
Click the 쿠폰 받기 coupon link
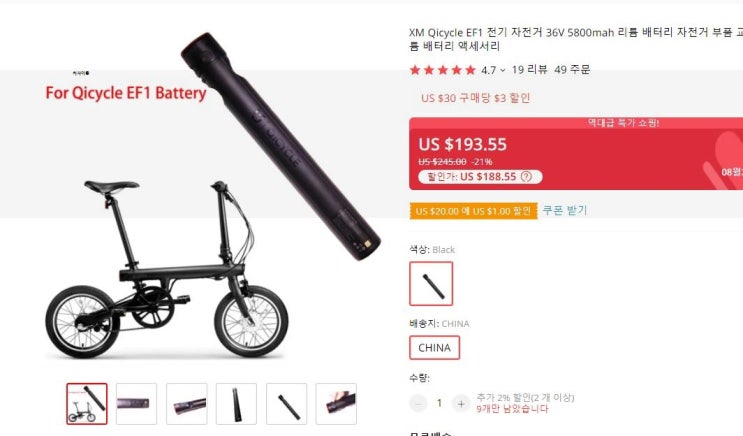564,210
